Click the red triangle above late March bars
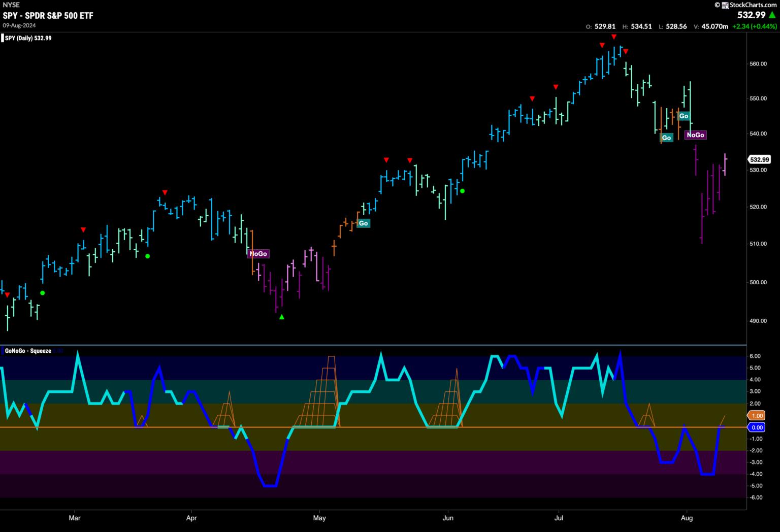 (165, 192)
